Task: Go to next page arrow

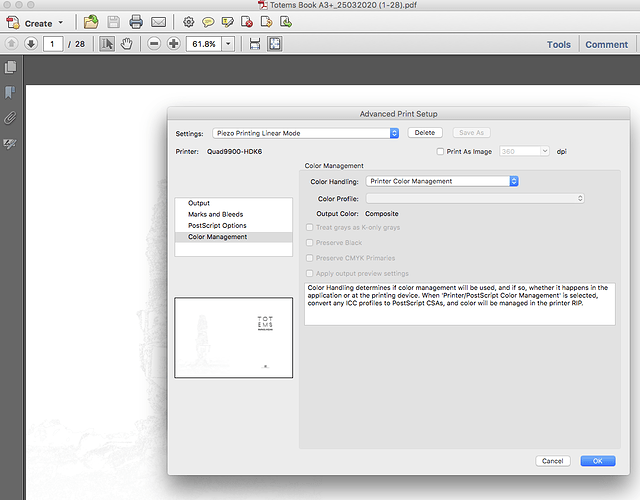Action: [x=31, y=44]
